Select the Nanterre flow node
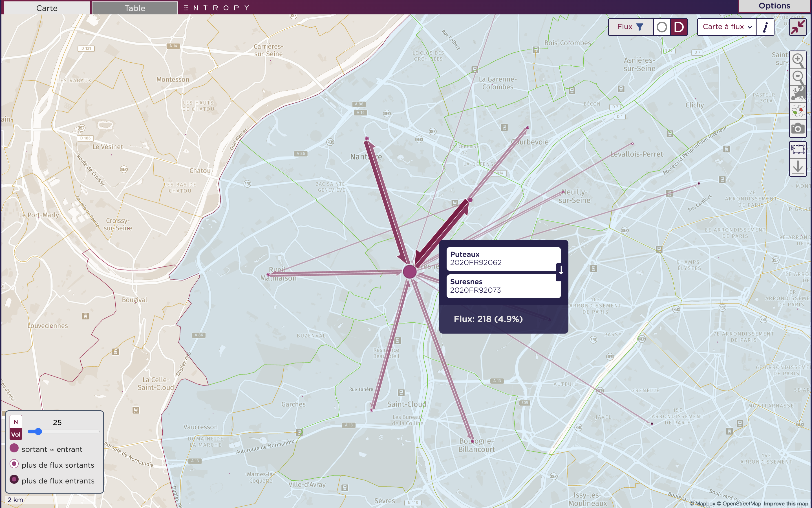The width and height of the screenshot is (812, 508). [367, 138]
